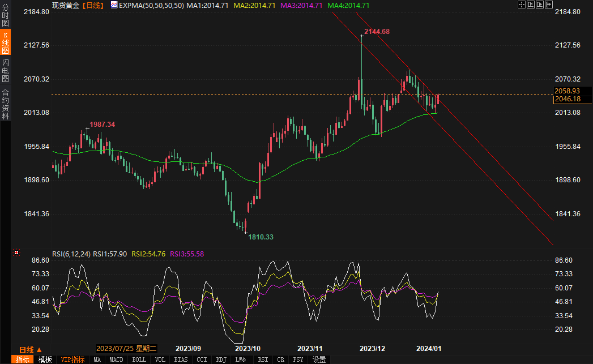Click the fourth chart toolbar icon at top-right
Viewport: 593px width, 364px height.
point(548,5)
